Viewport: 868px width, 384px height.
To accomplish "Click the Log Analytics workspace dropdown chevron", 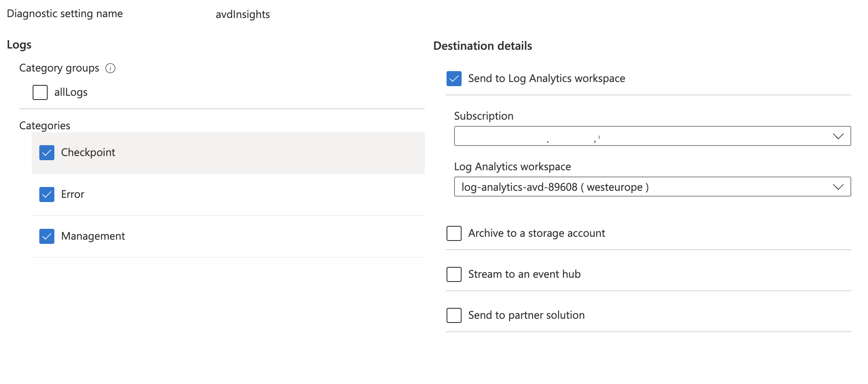I will [837, 187].
